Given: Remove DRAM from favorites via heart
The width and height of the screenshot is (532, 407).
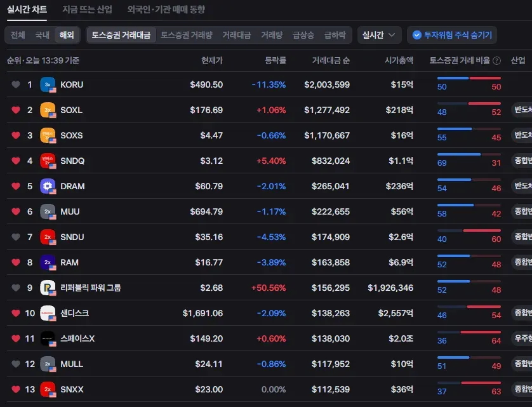Looking at the screenshot, I should (x=16, y=187).
